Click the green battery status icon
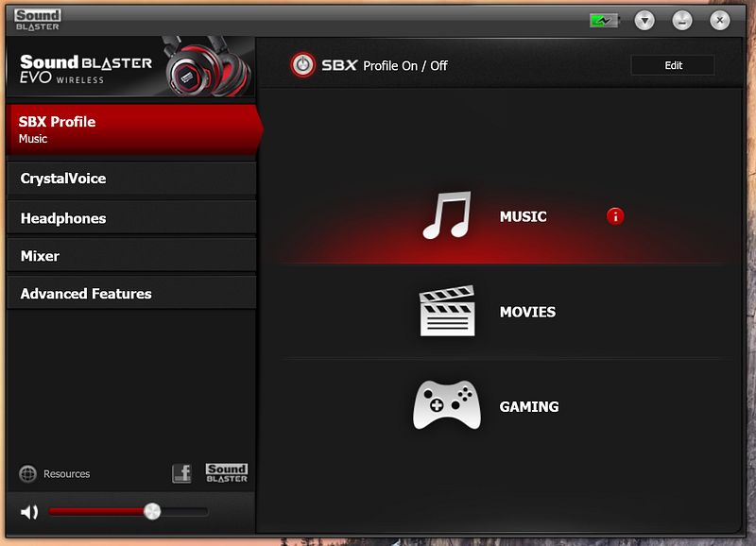 pos(604,21)
